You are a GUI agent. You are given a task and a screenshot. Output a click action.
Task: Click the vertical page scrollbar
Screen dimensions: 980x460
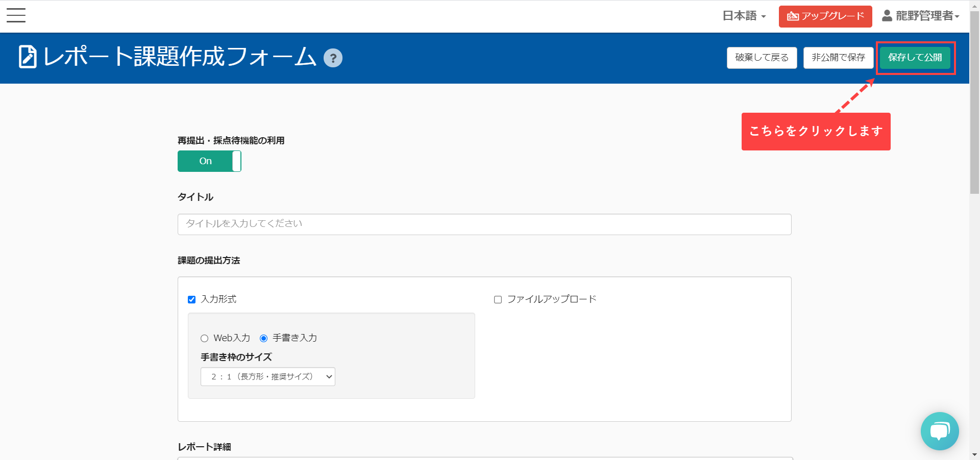click(974, 102)
